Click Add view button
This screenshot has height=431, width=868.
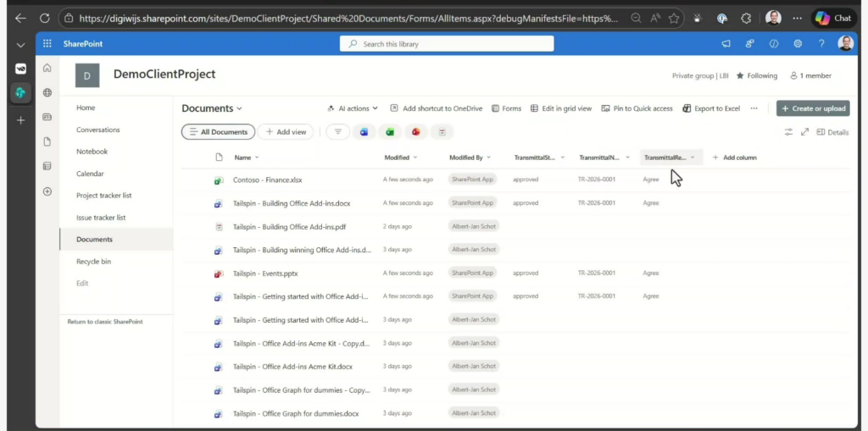(x=286, y=132)
